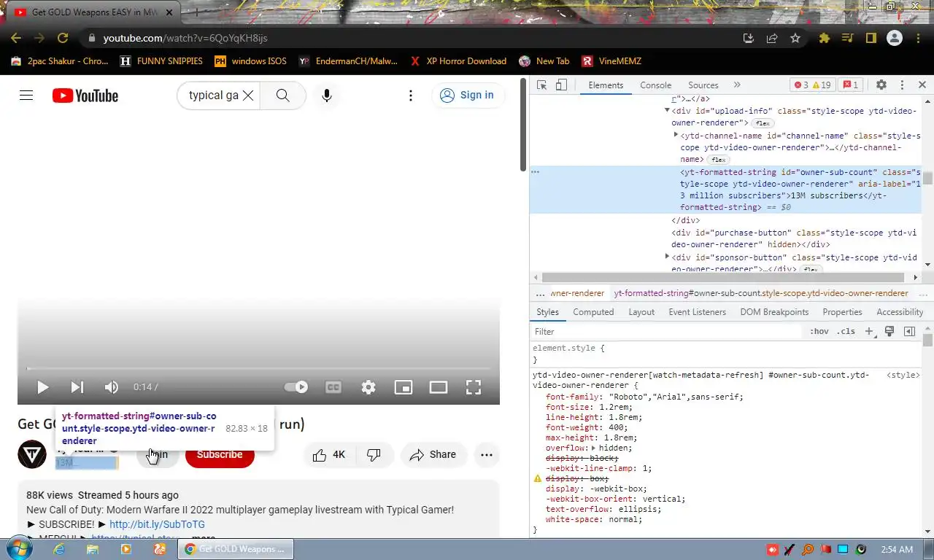The height and width of the screenshot is (560, 934).
Task: Click the Share button
Action: pyautogui.click(x=433, y=454)
